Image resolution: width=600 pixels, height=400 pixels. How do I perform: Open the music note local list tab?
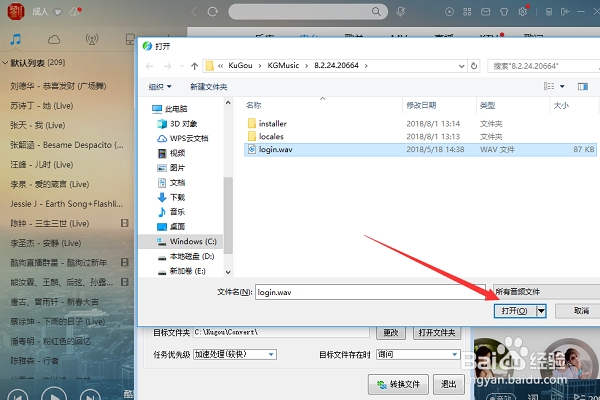pos(16,39)
